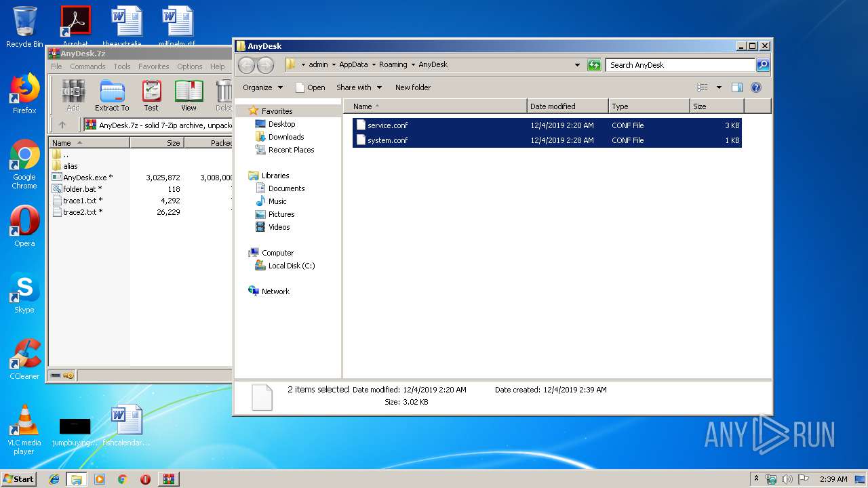Viewport: 868px width, 488px height.
Task: Click the search magnifier icon in Explorer
Action: click(763, 65)
